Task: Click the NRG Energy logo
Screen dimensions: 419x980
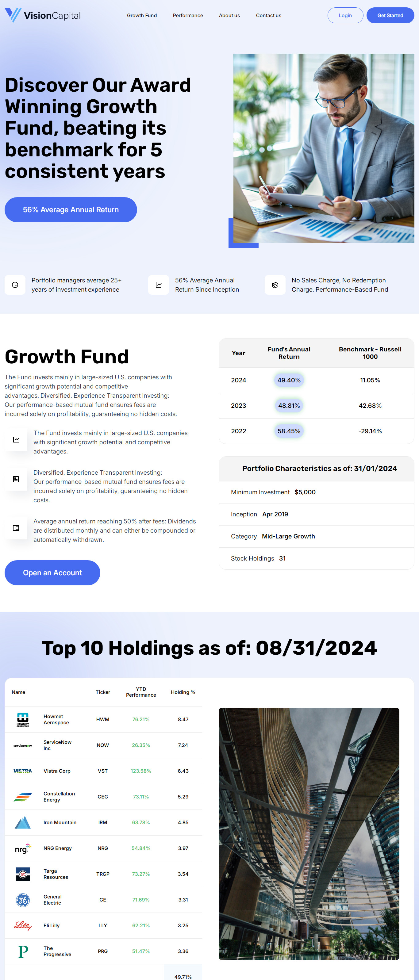Action: click(x=23, y=848)
